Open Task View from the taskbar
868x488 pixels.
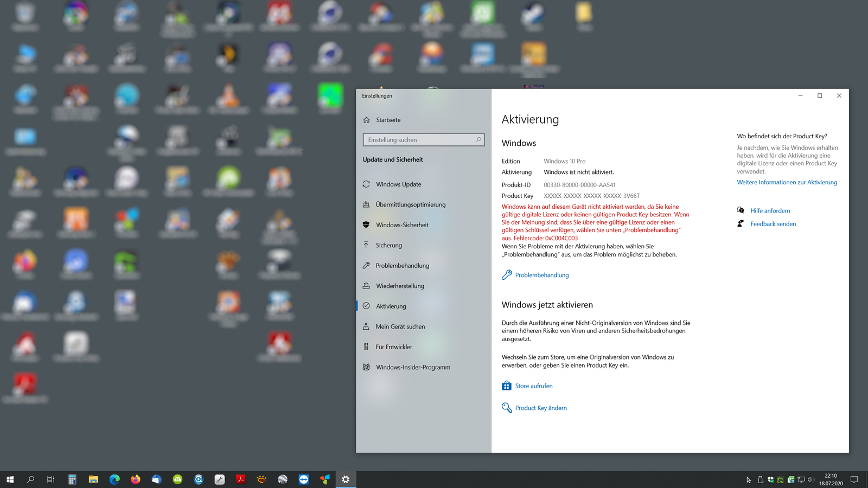[x=51, y=479]
